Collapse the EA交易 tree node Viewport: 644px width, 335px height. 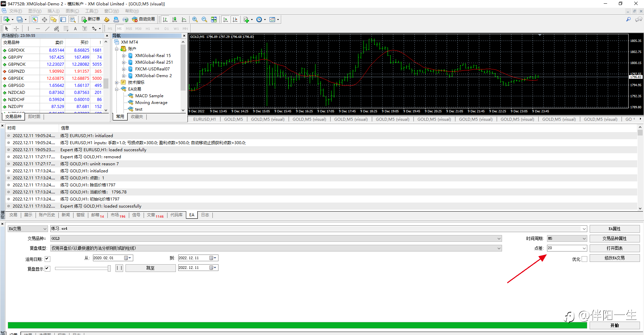[x=117, y=89]
